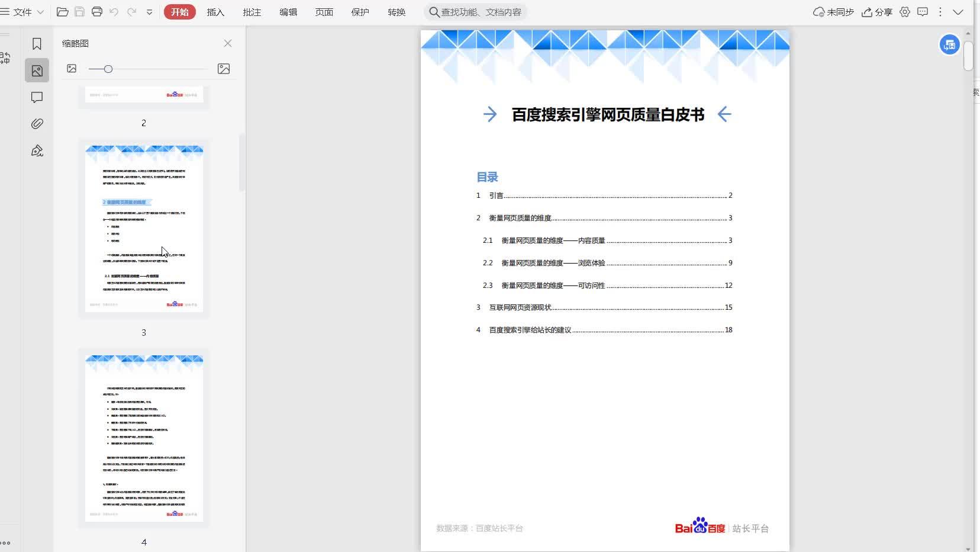Click the open folder icon
This screenshot has width=980, height=552.
click(62, 12)
